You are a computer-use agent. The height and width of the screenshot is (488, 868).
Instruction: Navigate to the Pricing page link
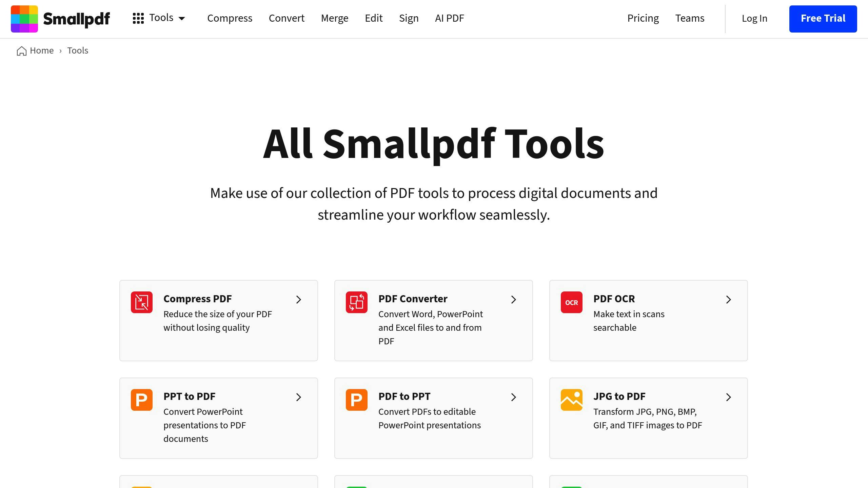tap(643, 19)
